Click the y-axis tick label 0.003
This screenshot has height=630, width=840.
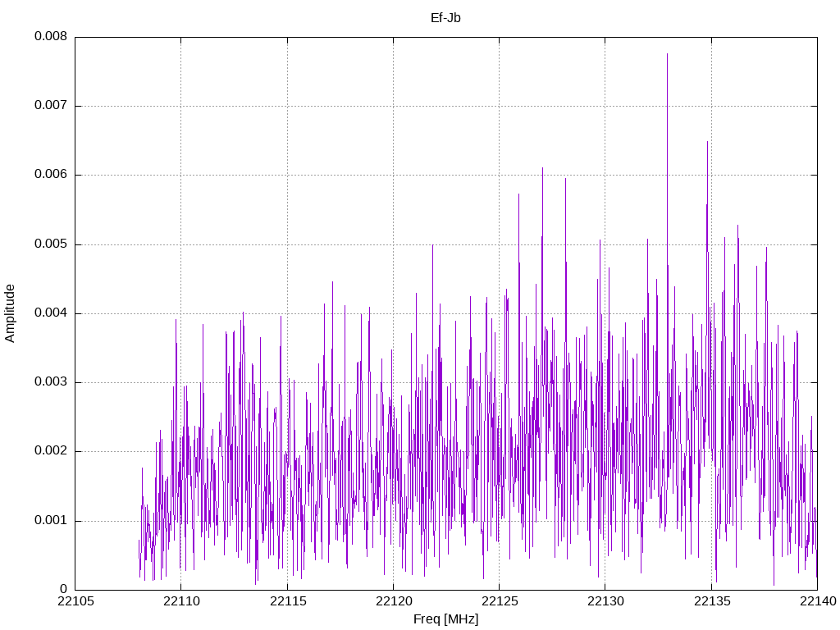pos(51,382)
